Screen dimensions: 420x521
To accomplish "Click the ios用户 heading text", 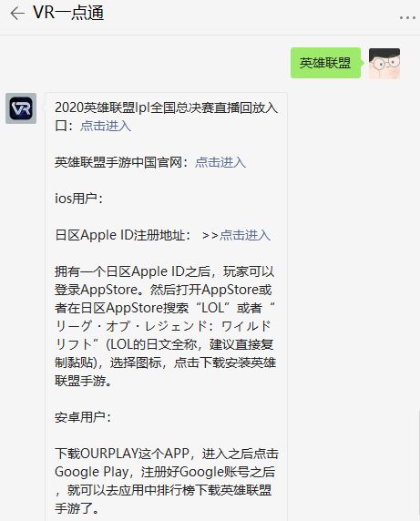I will (x=78, y=199).
